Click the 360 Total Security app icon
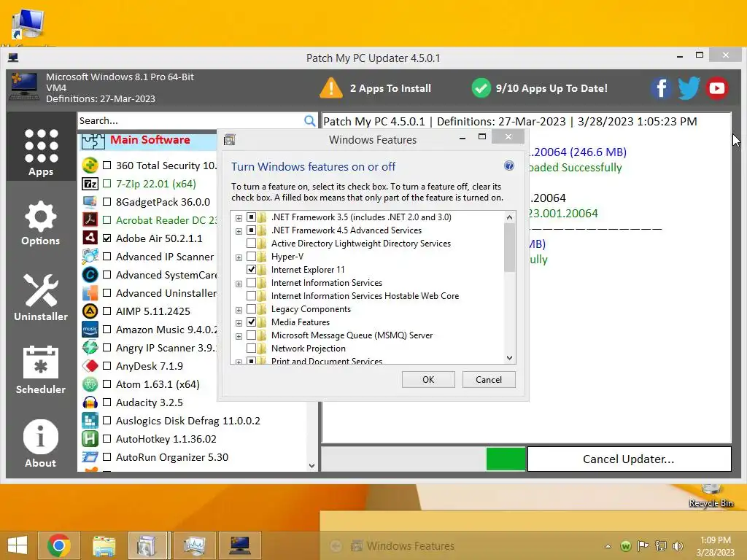The image size is (747, 560). 90,166
